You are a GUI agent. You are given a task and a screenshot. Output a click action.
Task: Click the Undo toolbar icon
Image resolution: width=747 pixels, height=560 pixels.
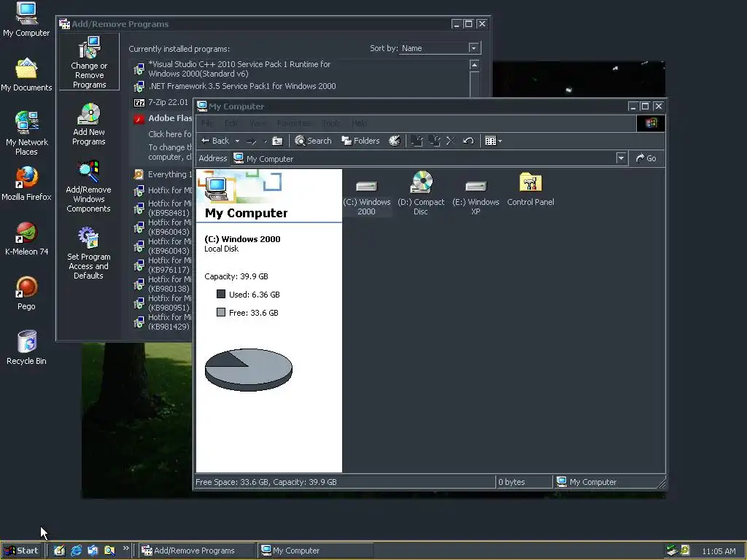pyautogui.click(x=468, y=141)
